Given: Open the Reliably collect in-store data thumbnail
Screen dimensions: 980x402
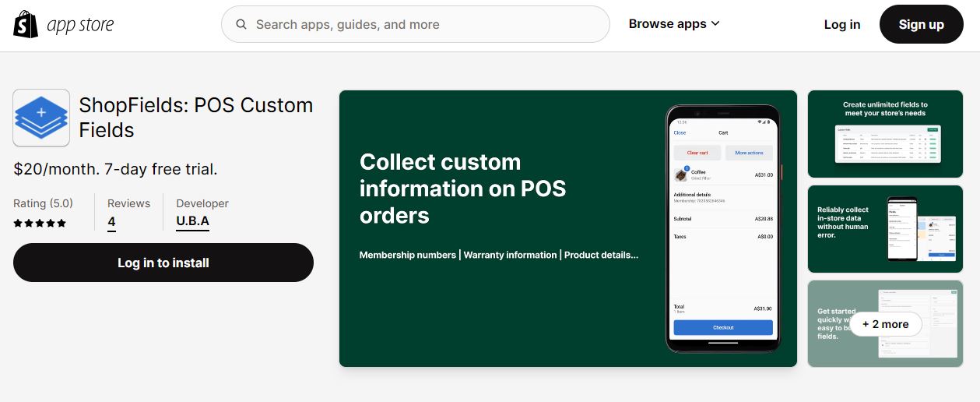Looking at the screenshot, I should click(885, 229).
